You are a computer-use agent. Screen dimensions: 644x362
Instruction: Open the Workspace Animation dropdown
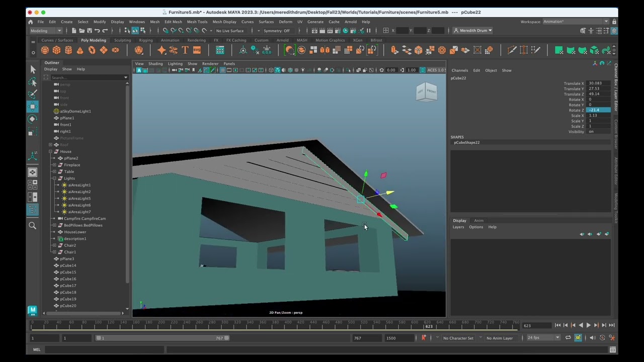(x=576, y=22)
